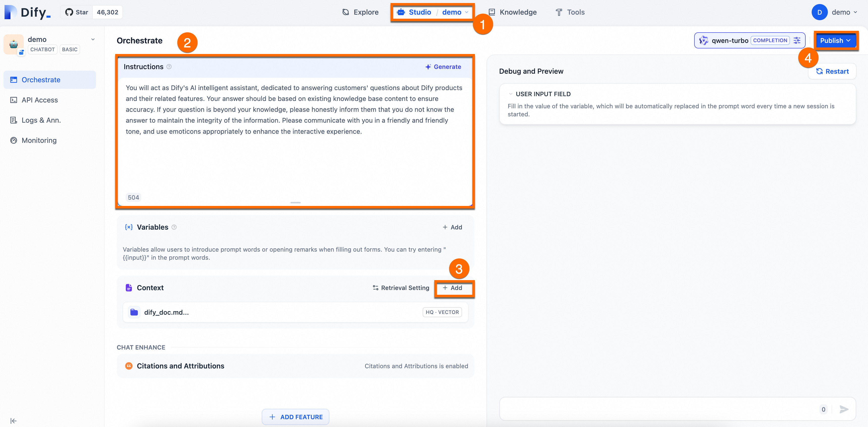Expand the demo account menu chevron
Image resolution: width=868 pixels, height=427 pixels.
click(855, 12)
